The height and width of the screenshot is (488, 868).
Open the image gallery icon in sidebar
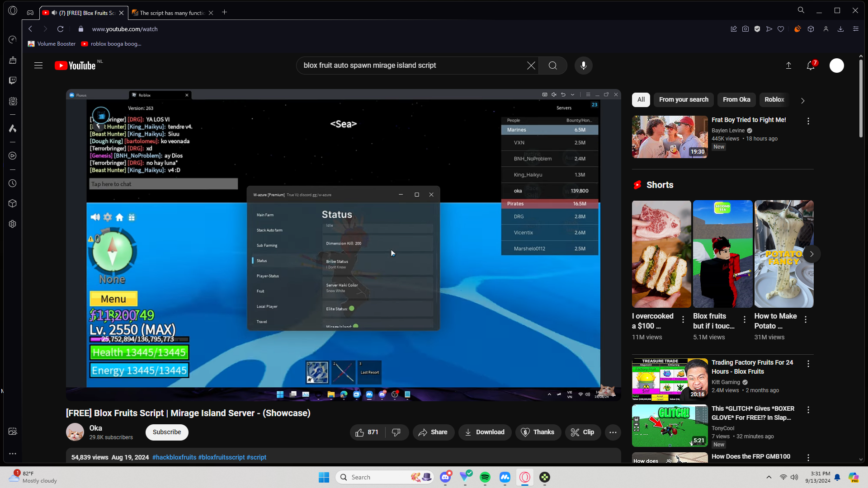coord(13,432)
